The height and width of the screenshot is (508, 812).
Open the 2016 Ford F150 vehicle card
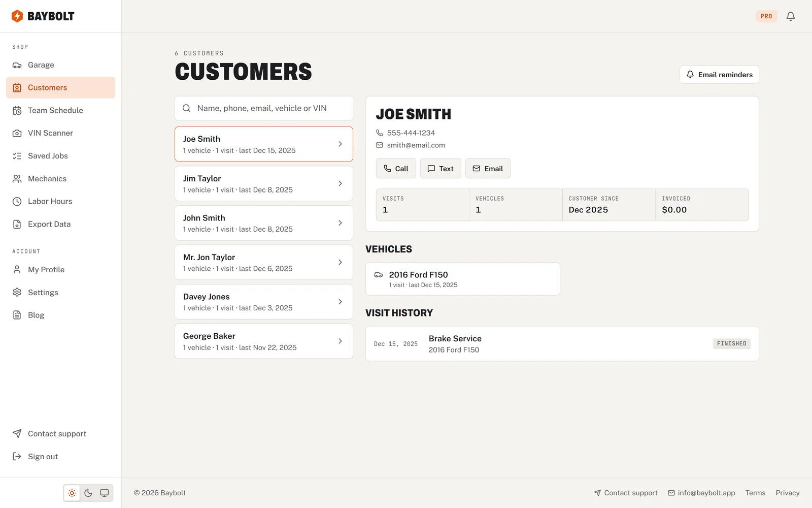463,279
